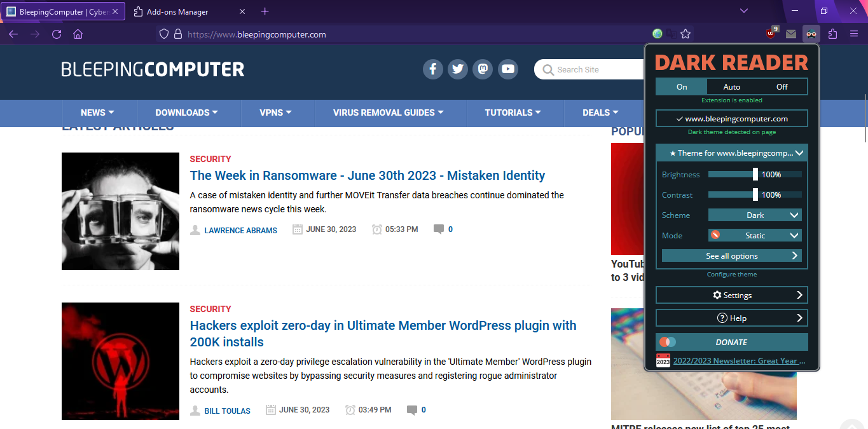The width and height of the screenshot is (868, 429).
Task: Uncheck www.bleepingcomputer.com site toggle
Action: (731, 118)
